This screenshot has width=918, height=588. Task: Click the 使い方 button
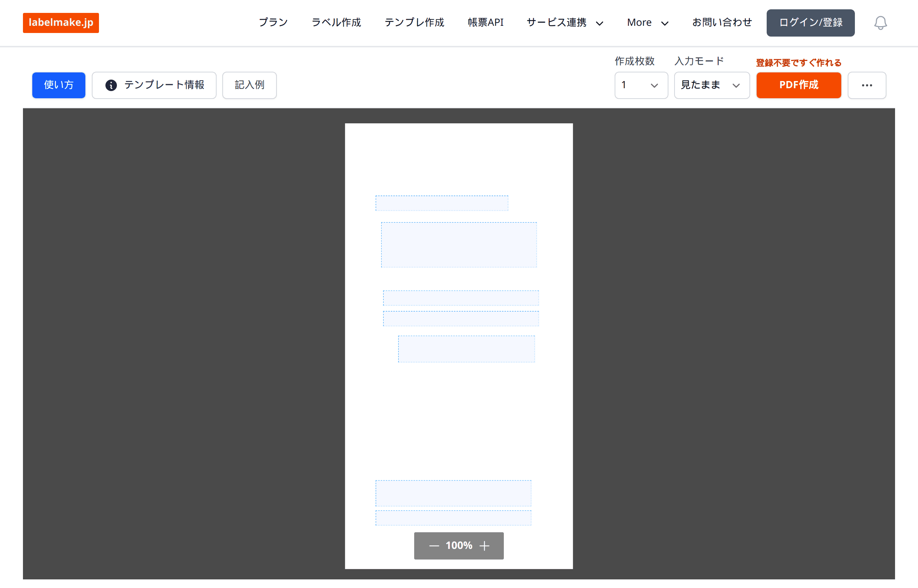coord(59,85)
